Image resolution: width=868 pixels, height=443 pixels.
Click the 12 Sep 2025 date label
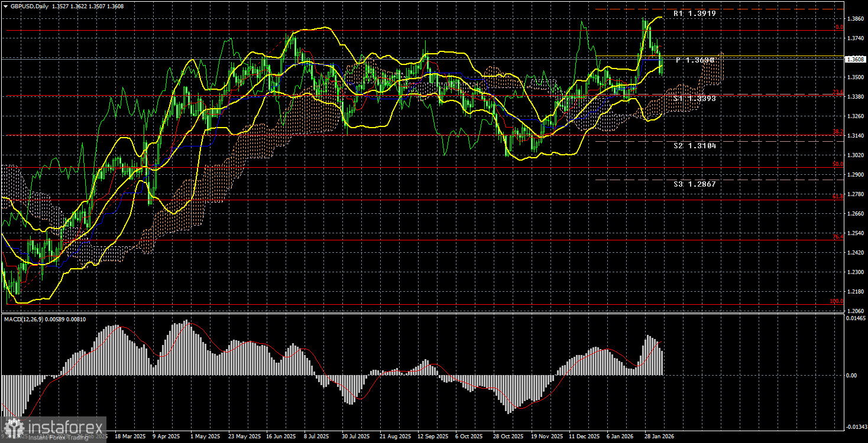432,437
